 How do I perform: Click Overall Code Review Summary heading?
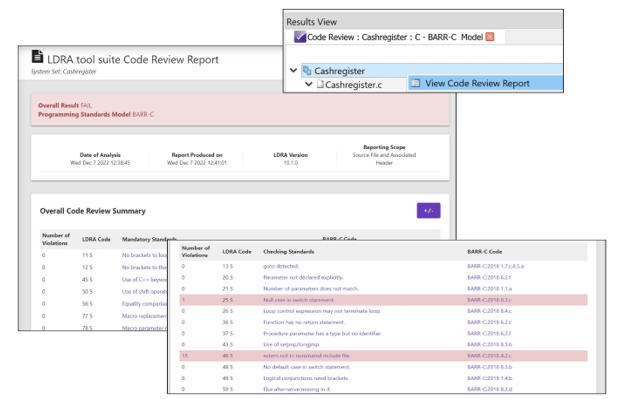coord(93,211)
